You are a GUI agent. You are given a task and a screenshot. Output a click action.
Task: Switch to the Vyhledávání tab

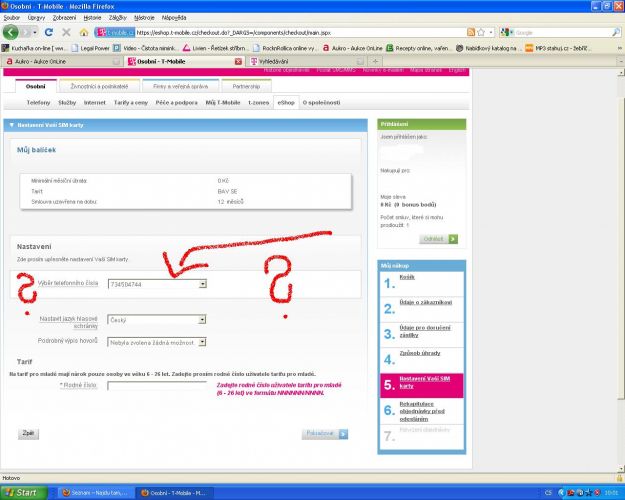307,61
